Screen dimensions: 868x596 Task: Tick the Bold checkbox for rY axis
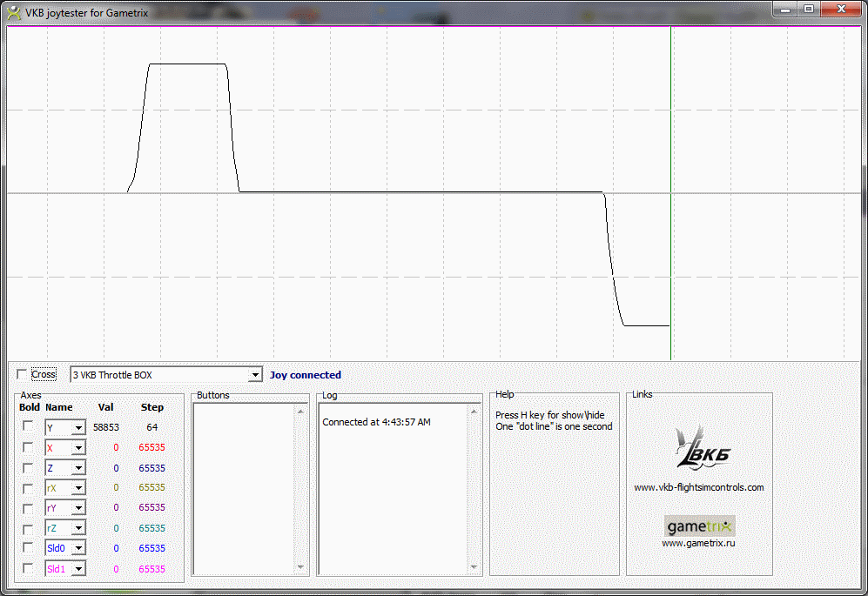point(28,508)
